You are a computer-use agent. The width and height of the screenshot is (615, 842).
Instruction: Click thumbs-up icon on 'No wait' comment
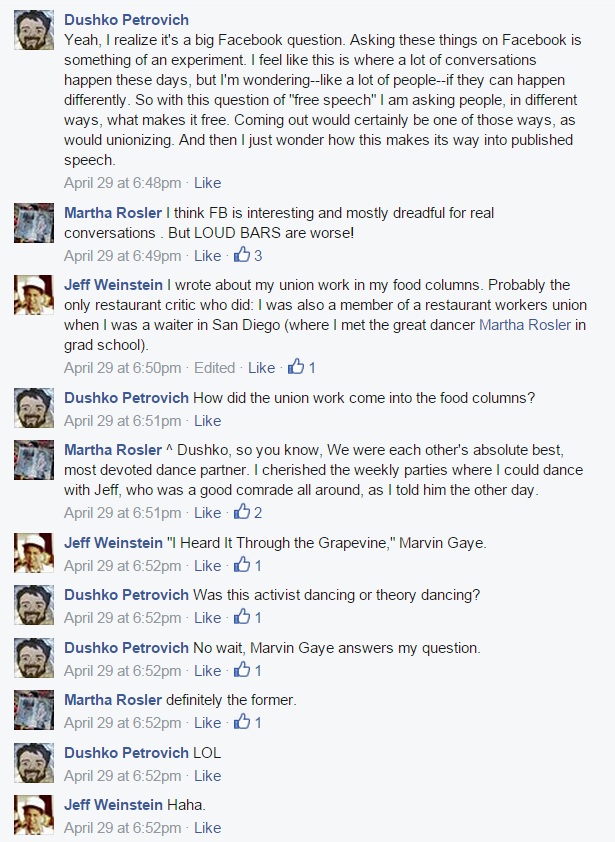point(241,670)
